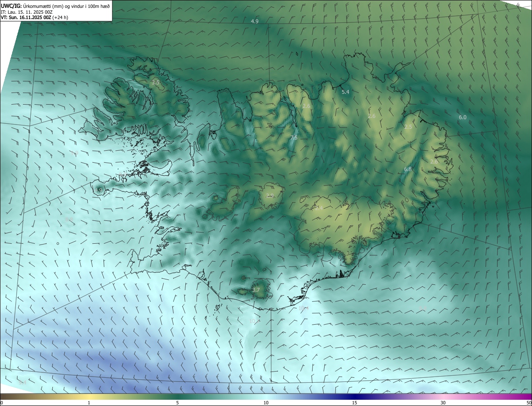Select the 2.9 value on the central glacier
This screenshot has width=532, height=406.
[x=270, y=196]
